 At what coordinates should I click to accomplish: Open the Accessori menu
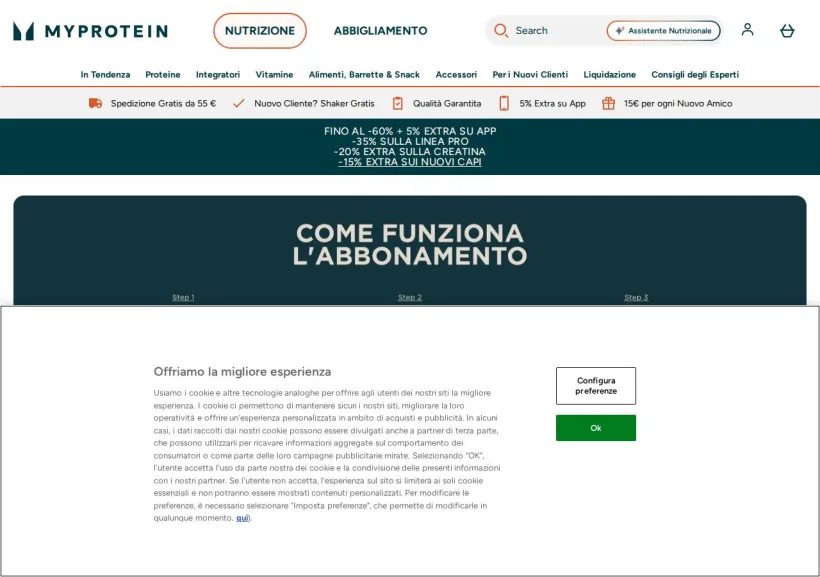click(x=456, y=74)
